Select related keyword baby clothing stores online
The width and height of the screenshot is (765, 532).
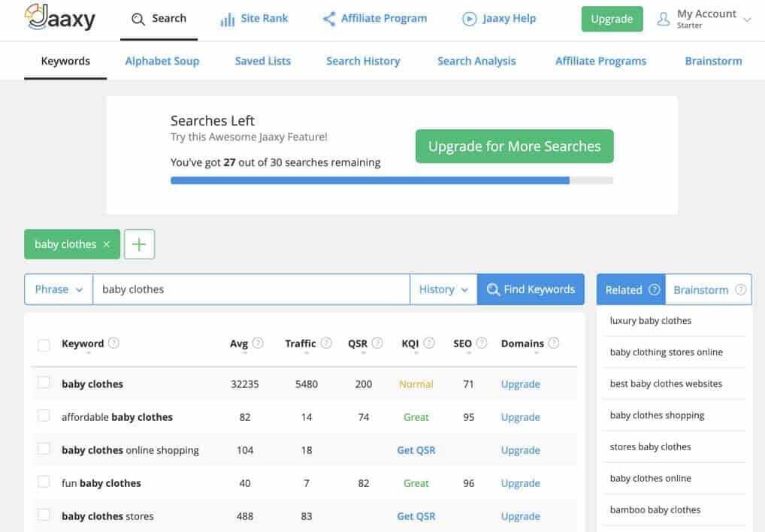(x=666, y=352)
